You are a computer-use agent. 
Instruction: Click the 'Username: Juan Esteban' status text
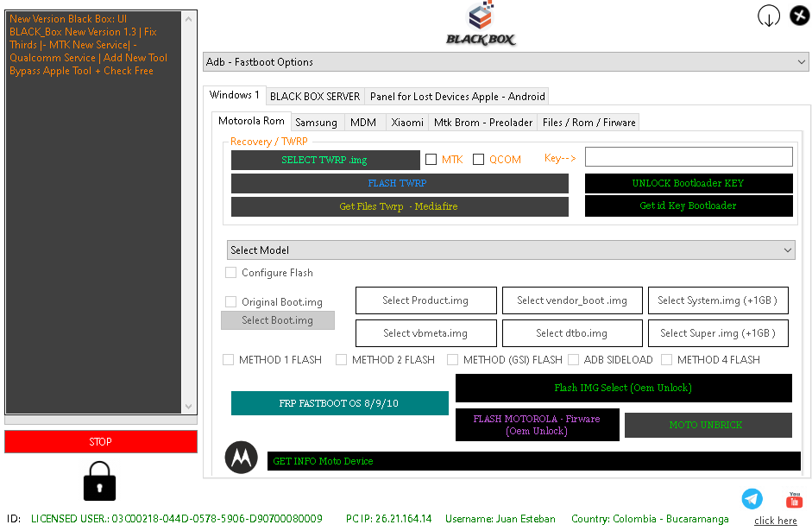(500, 519)
